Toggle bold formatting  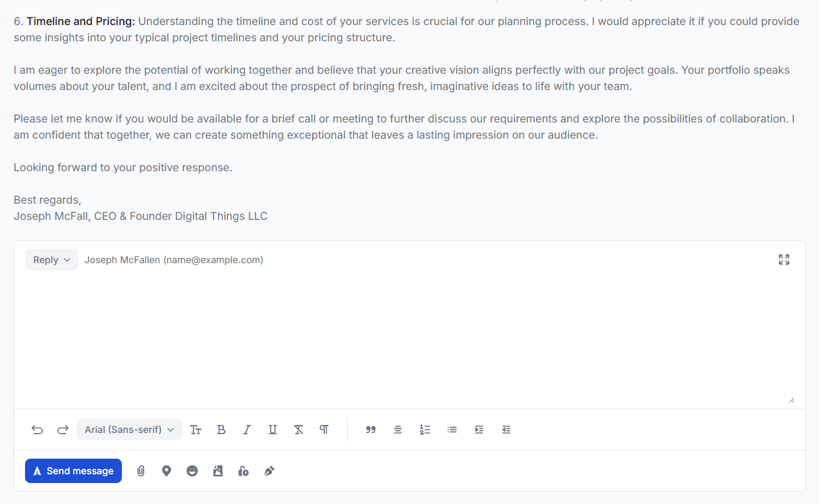pyautogui.click(x=221, y=430)
